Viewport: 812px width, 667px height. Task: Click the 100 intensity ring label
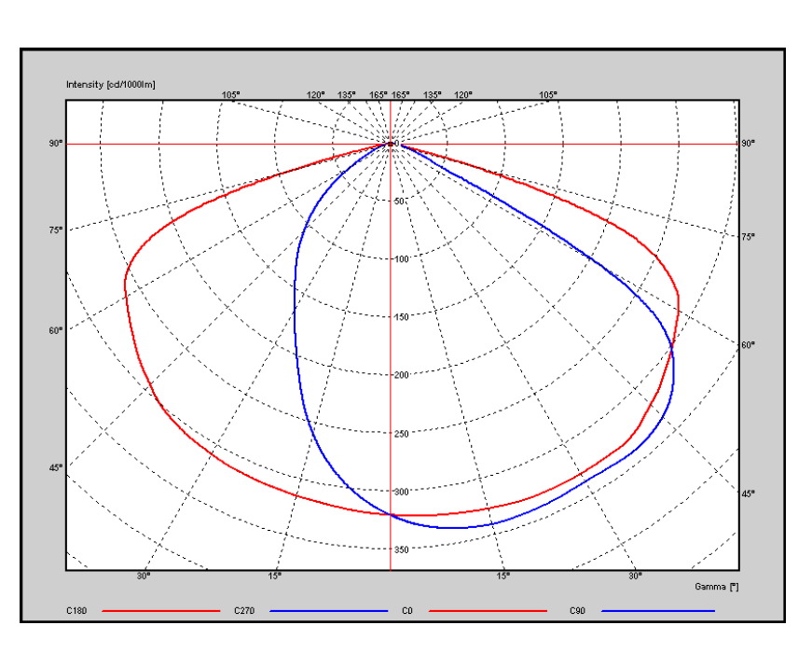pos(402,259)
